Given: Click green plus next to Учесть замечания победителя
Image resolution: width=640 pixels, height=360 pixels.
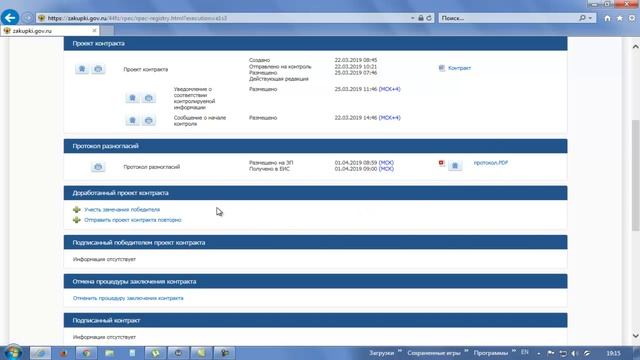Looking at the screenshot, I should coord(77,209).
